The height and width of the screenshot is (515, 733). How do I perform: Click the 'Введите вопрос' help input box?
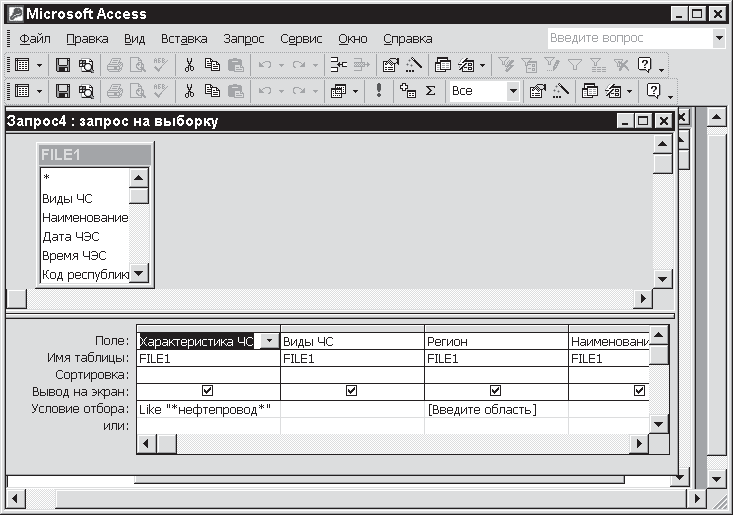tap(629, 38)
